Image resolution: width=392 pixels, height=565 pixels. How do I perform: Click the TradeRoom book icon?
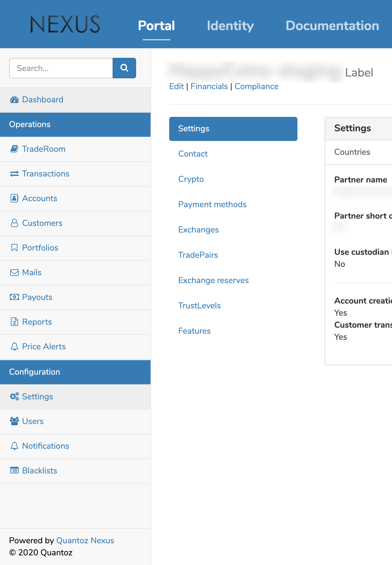14,149
